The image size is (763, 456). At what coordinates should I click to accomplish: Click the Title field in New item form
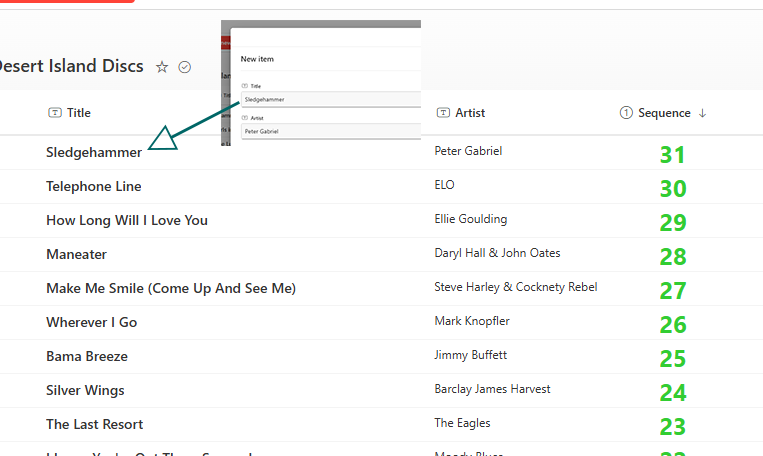pos(330,99)
